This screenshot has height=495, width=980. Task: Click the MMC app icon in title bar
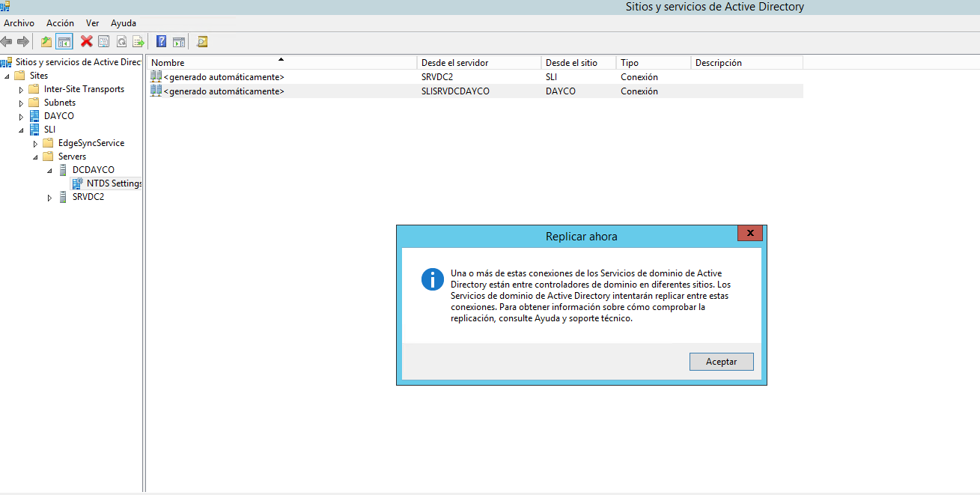5,6
